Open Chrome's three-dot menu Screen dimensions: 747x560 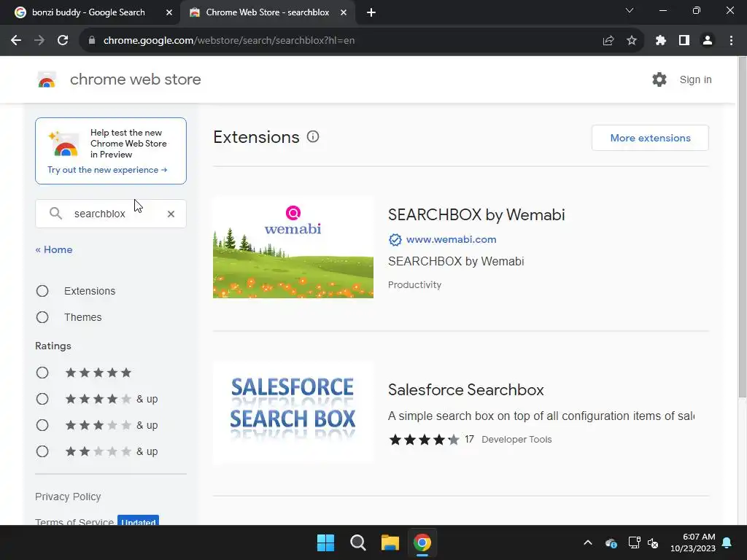click(x=731, y=41)
